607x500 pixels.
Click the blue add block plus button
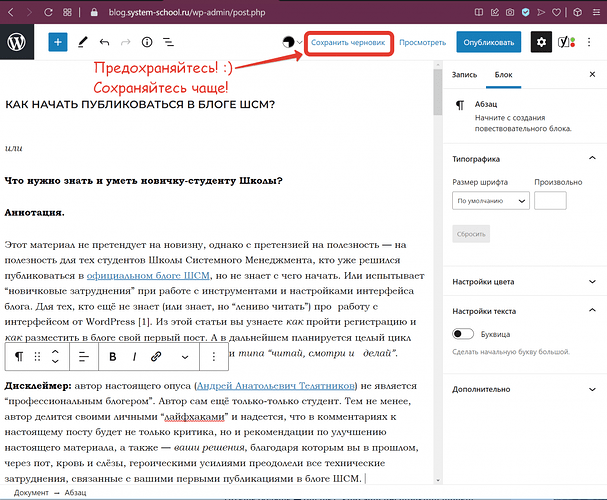57,43
